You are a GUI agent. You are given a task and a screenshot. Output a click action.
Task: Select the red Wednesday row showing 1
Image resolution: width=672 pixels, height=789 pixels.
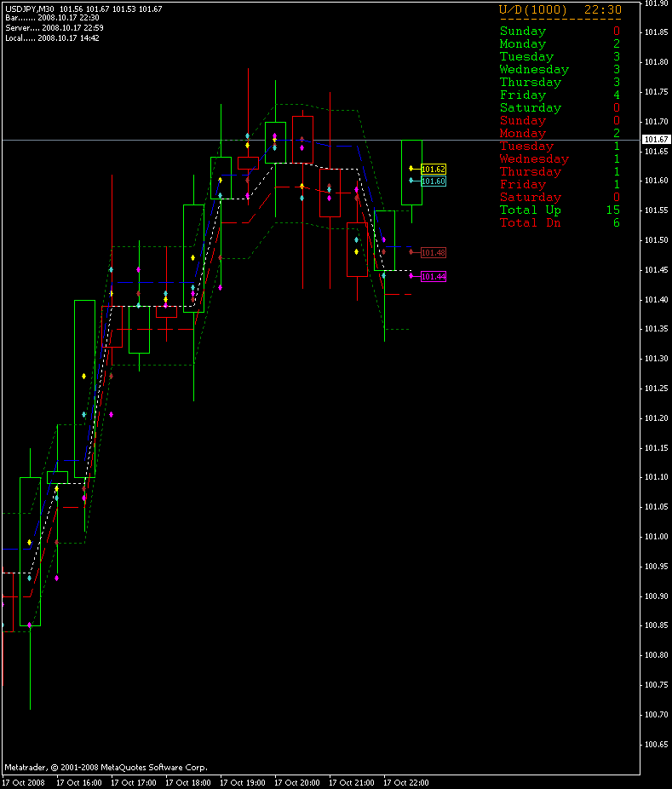560,159
